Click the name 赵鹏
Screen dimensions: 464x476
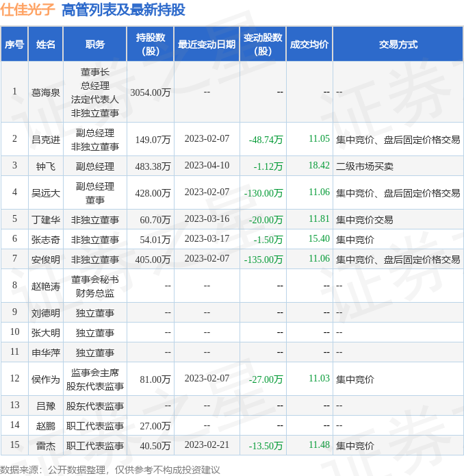45,426
